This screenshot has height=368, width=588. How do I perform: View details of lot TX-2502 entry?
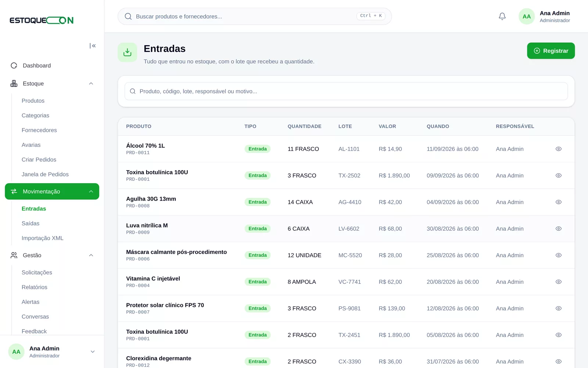pyautogui.click(x=558, y=176)
